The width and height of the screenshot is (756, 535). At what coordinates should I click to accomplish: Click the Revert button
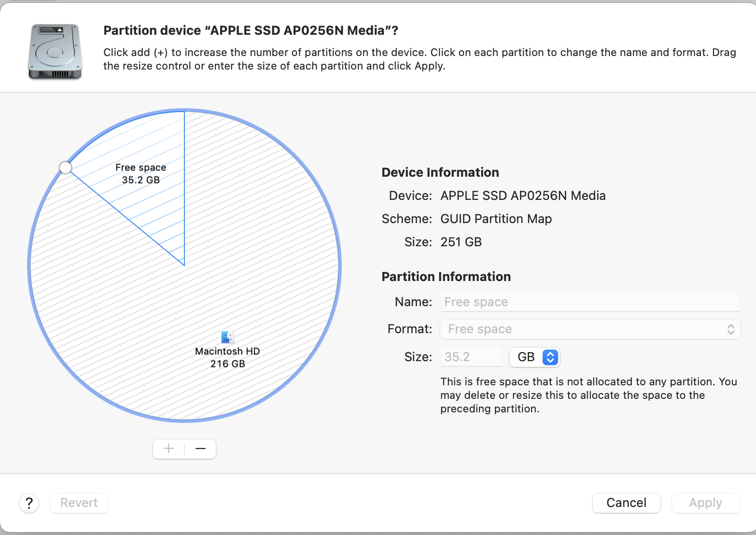79,503
